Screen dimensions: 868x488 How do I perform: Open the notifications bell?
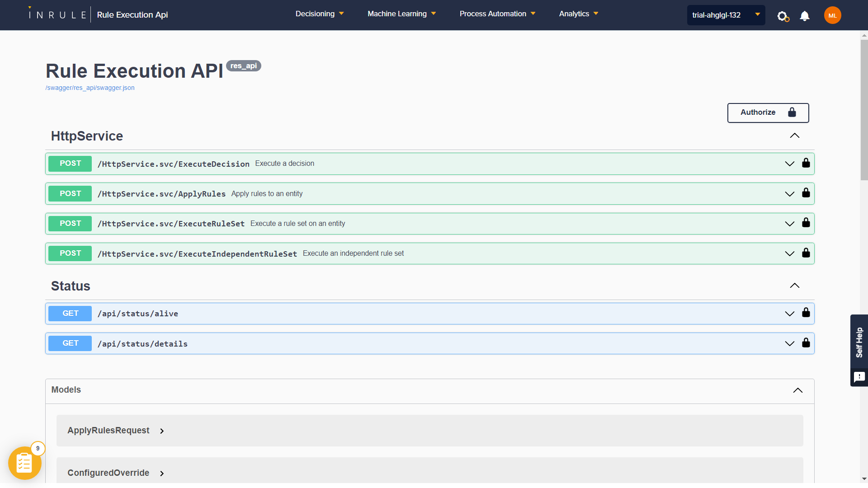click(x=804, y=16)
